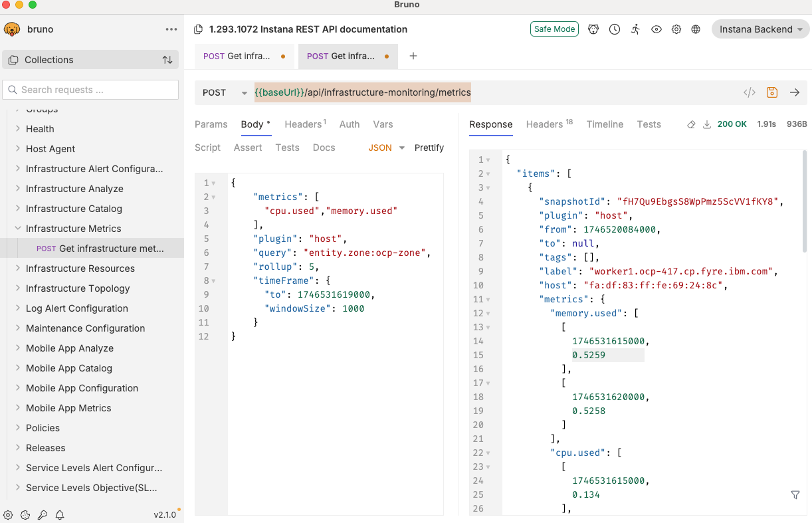Screen dimensions: 812x523
Task: Open the POST method dropdown
Action: tap(225, 92)
